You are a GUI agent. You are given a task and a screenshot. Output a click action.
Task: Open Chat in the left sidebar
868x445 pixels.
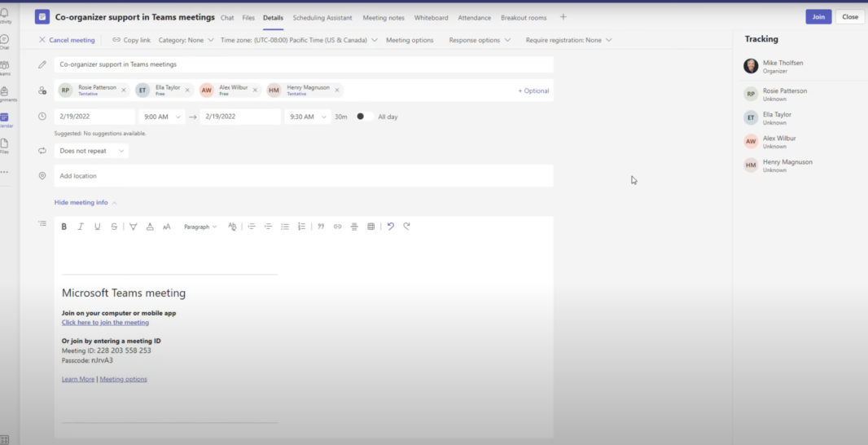(4, 42)
